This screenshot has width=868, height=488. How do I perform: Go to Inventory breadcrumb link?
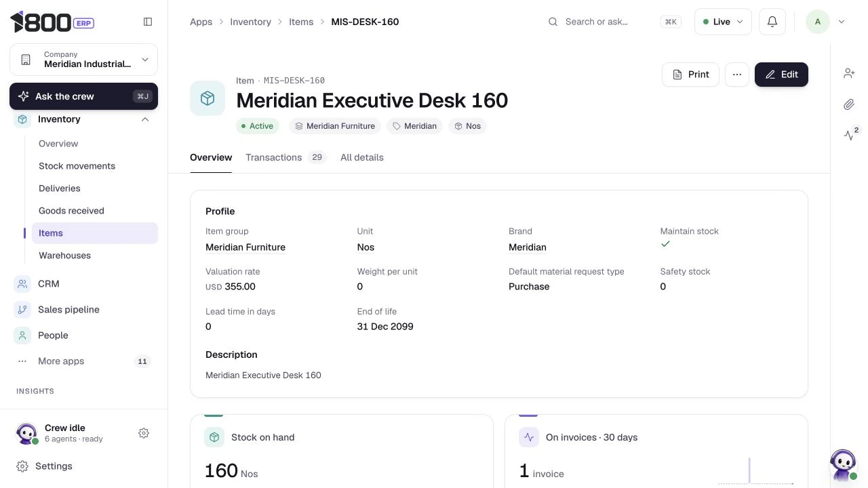coord(251,22)
